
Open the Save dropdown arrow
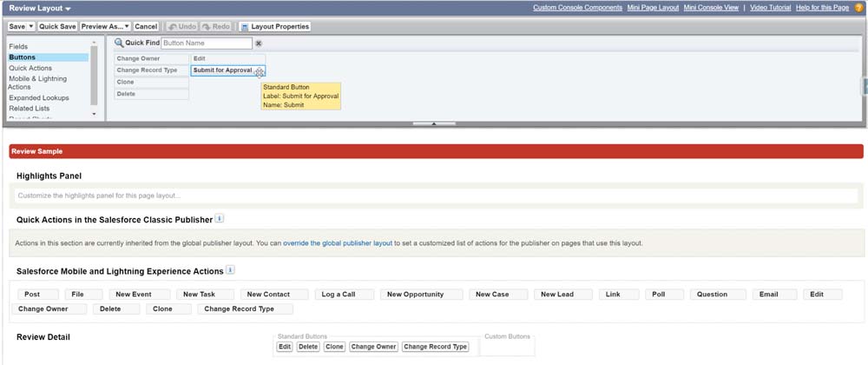coord(30,27)
